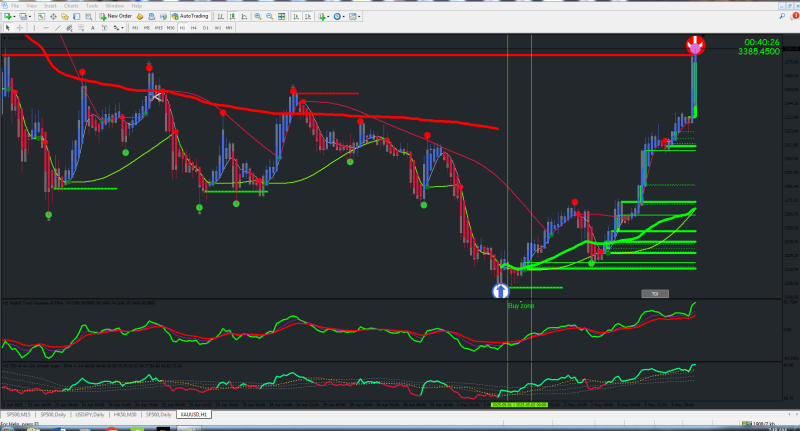Zoom in on the chart
The image size is (800, 431).
258,16
